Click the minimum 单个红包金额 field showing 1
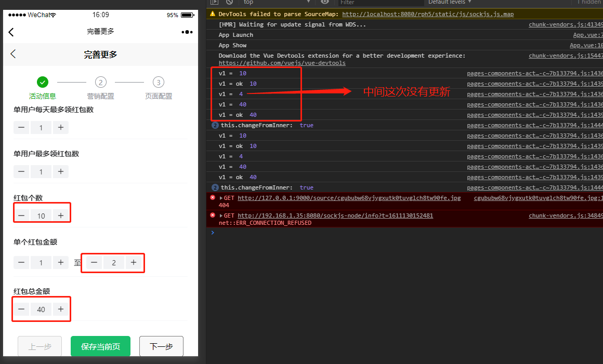 pos(41,263)
